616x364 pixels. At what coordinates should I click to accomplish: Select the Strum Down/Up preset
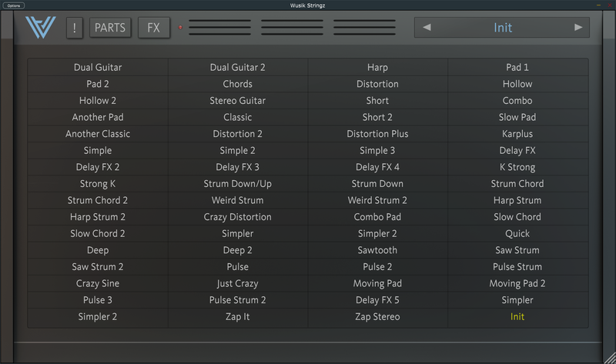click(x=238, y=183)
